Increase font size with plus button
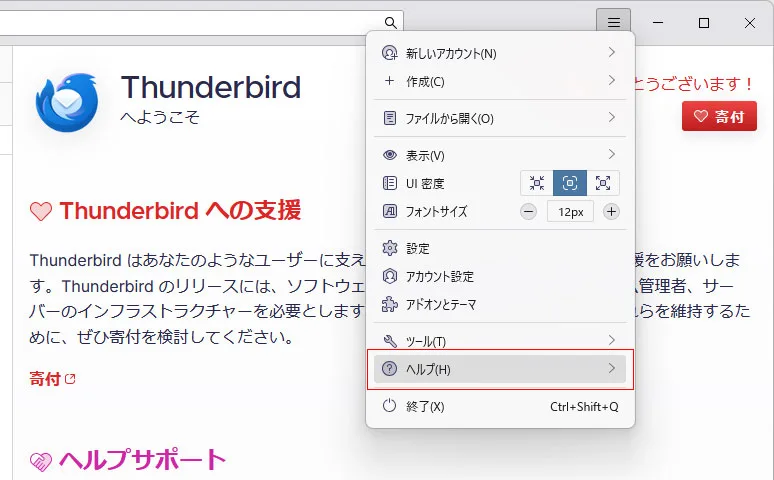 point(611,212)
